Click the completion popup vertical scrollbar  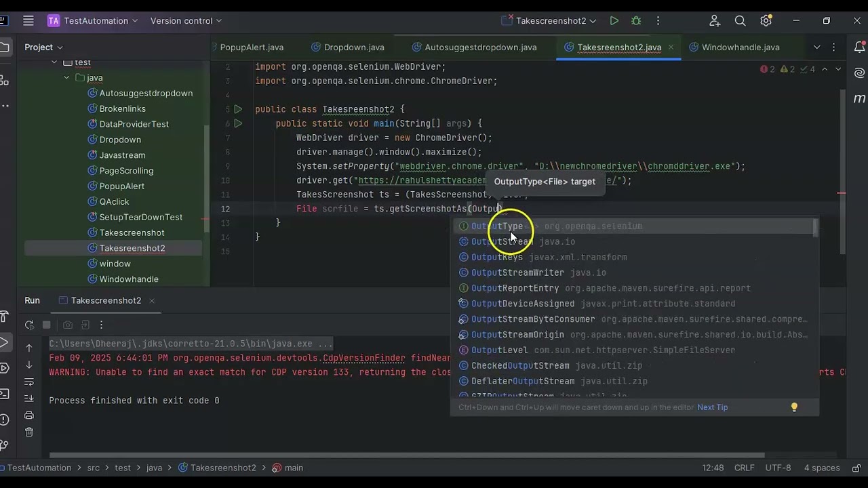[x=815, y=228]
